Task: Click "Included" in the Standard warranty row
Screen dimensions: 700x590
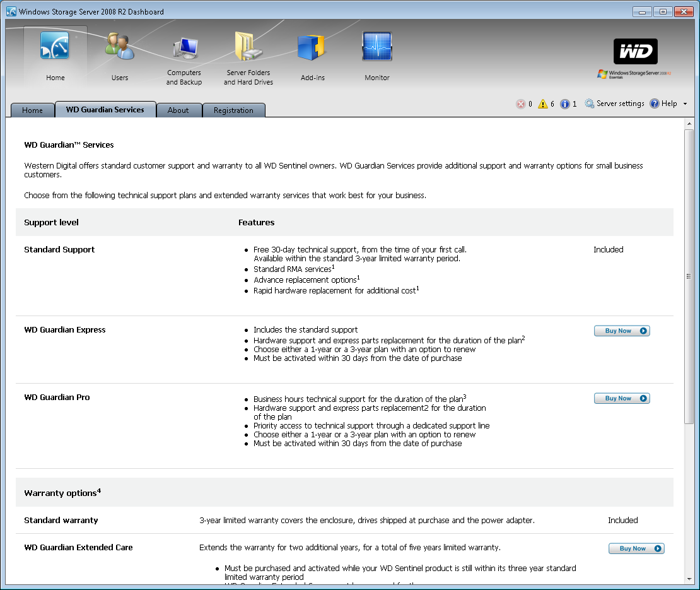Action: click(x=623, y=521)
